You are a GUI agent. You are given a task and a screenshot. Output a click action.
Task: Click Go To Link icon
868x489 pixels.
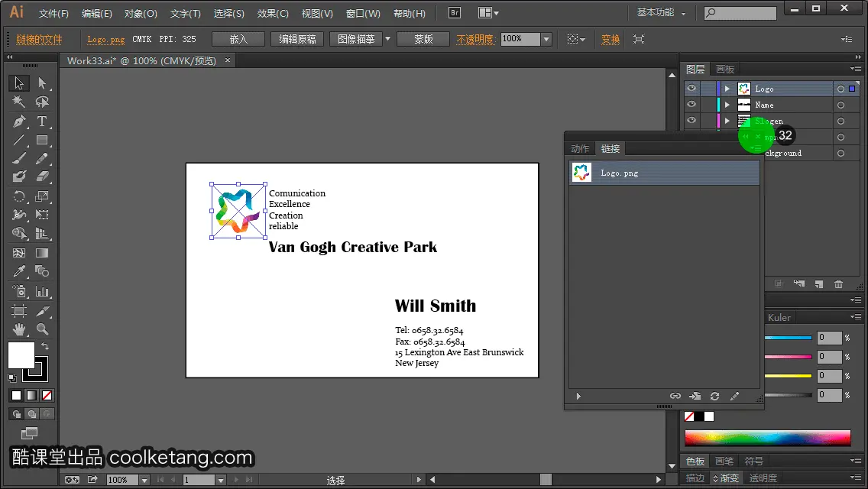coord(695,396)
